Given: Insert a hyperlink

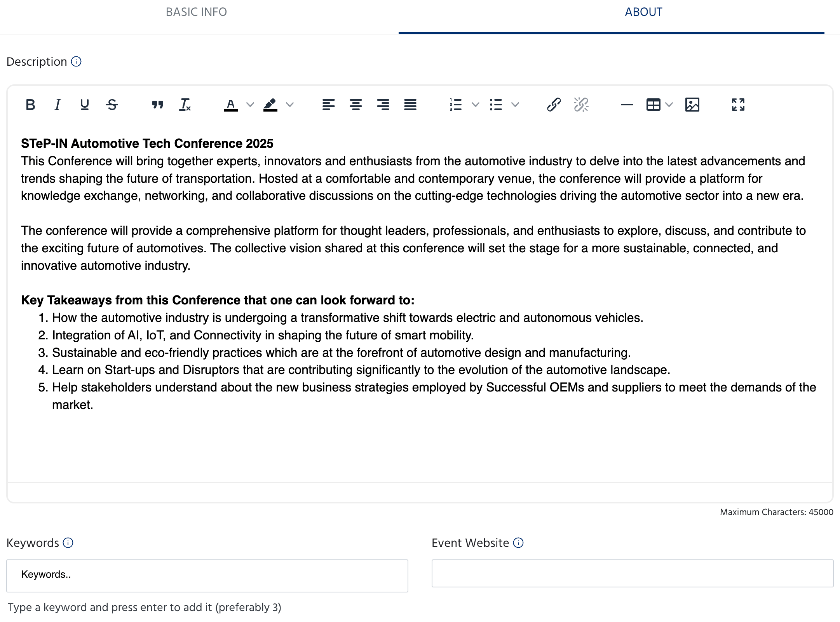Looking at the screenshot, I should click(x=554, y=105).
